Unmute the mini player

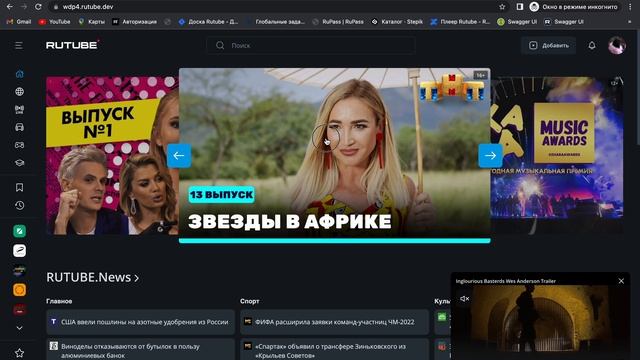[x=464, y=299]
